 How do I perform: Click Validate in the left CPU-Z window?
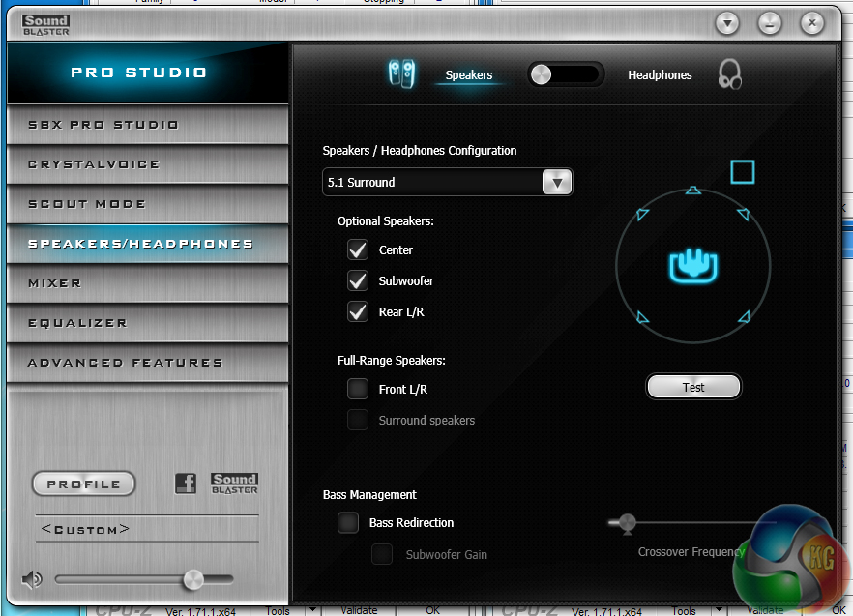(359, 610)
